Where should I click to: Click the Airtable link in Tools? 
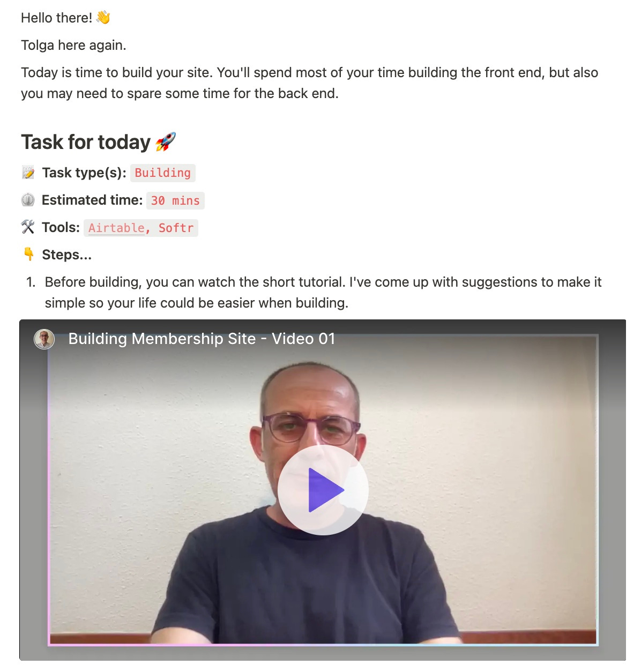click(x=116, y=228)
